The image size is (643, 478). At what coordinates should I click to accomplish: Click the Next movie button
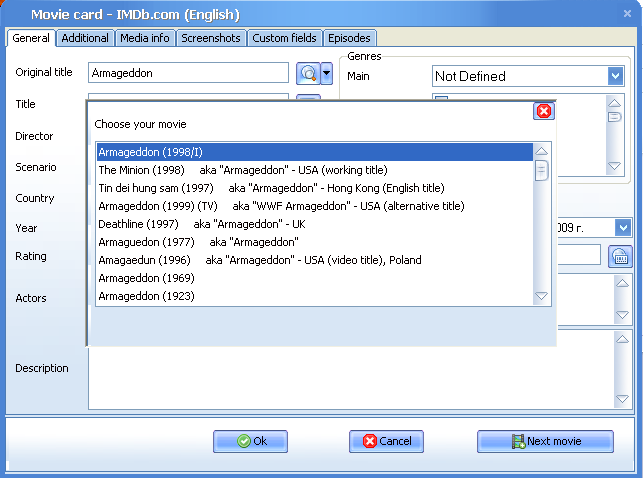pos(545,441)
